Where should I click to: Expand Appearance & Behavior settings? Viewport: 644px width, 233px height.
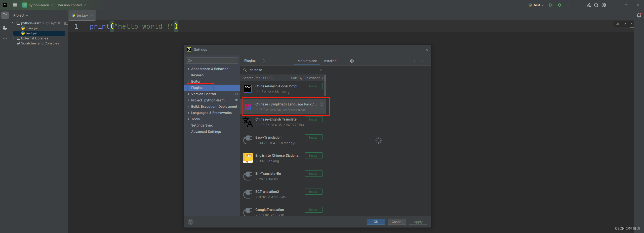(x=188, y=69)
